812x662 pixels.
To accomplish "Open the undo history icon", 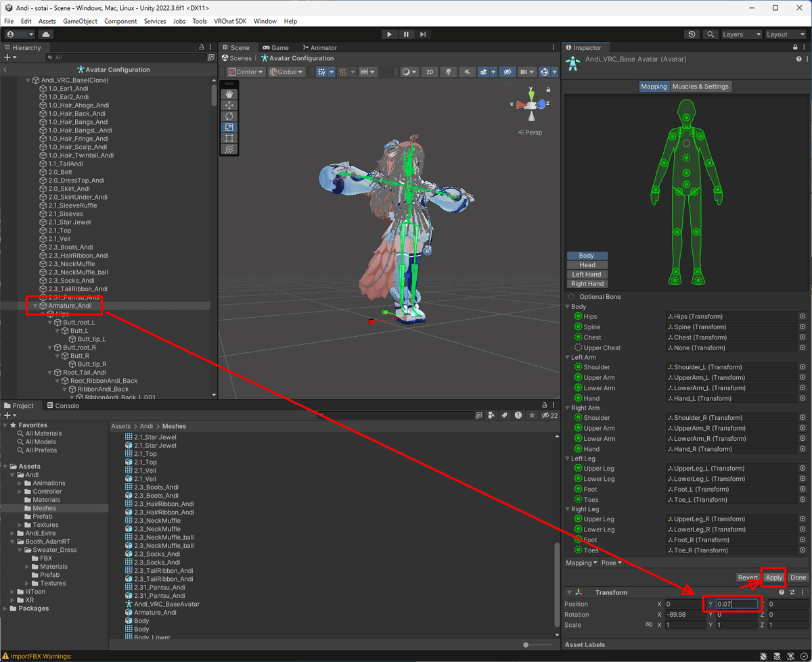I will [692, 34].
